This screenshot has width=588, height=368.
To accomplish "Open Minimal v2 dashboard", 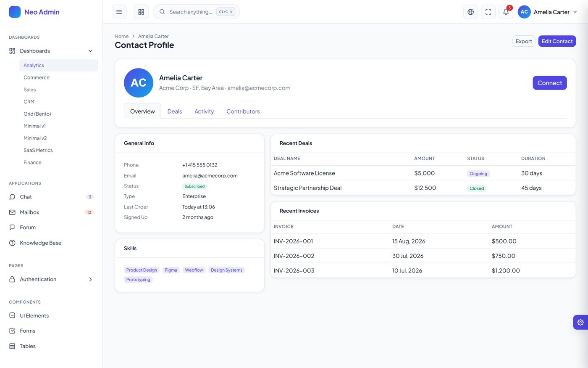I will point(58,138).
